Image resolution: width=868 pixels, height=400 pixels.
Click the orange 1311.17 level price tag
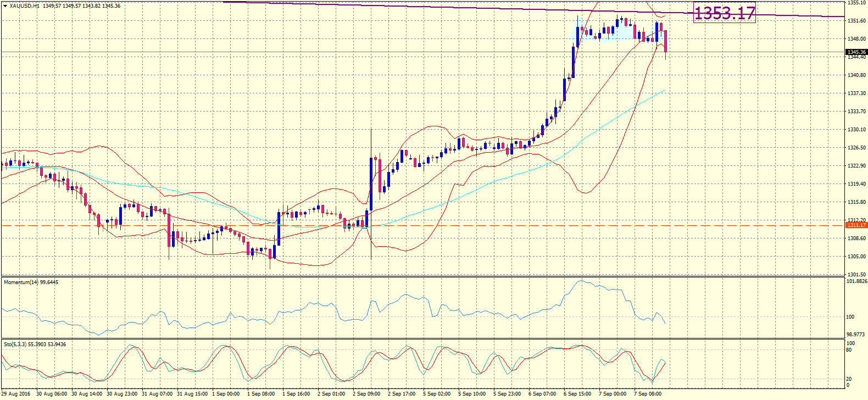click(x=856, y=225)
